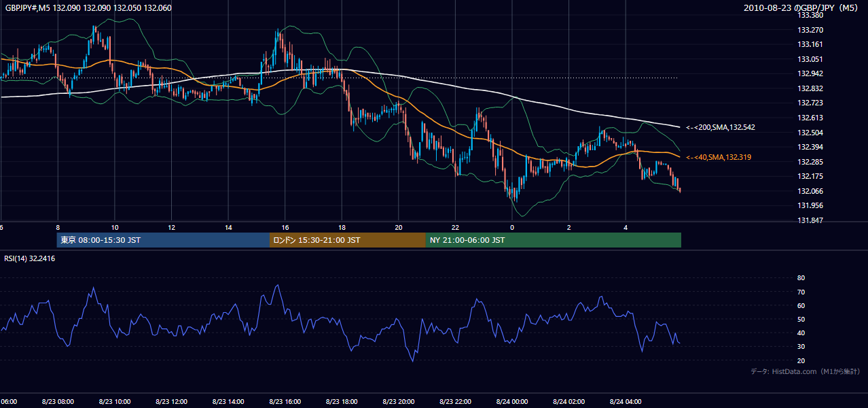Click hour tick 10 under price chart
The height and width of the screenshot is (408, 868).
[115, 228]
